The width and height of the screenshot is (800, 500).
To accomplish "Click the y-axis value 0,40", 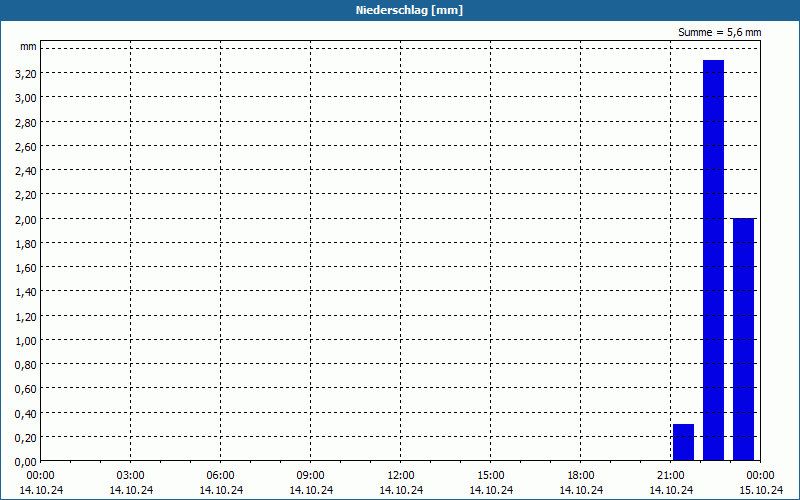I will coord(26,414).
